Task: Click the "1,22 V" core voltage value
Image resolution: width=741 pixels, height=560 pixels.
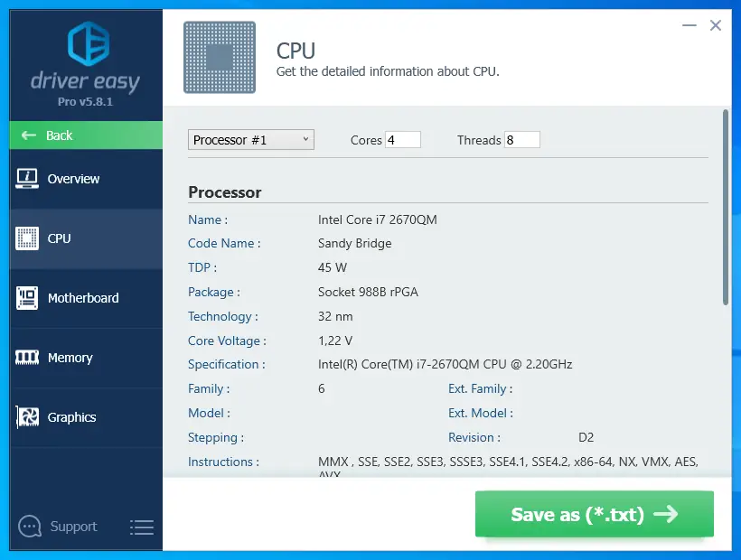Action: tap(335, 341)
